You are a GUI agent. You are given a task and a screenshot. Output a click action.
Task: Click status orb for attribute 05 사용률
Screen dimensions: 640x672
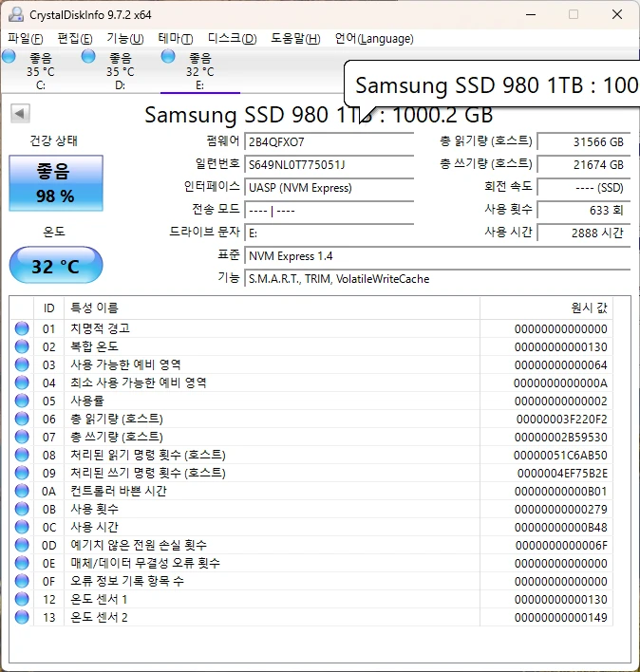click(x=22, y=401)
